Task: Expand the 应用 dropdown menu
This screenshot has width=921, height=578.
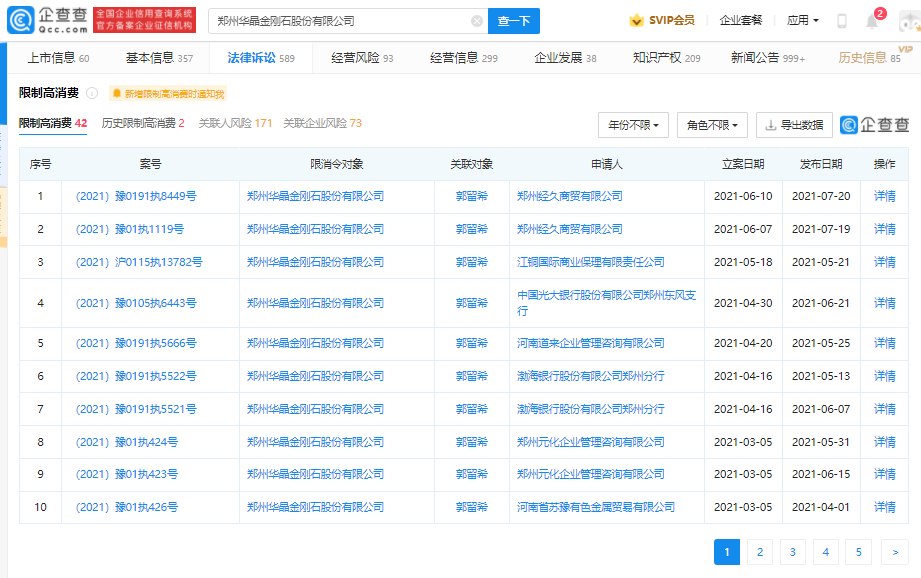Action: point(802,21)
